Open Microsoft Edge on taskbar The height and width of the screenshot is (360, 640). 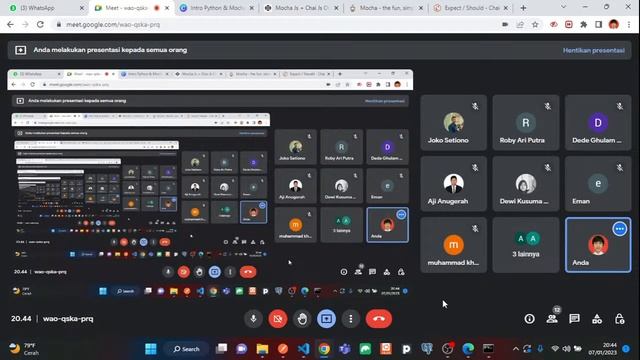[468, 349]
